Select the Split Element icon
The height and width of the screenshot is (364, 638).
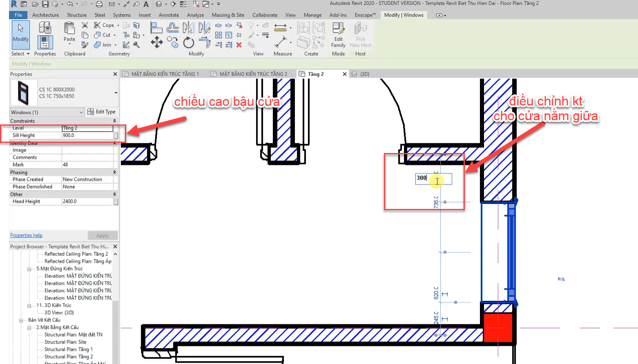click(219, 25)
